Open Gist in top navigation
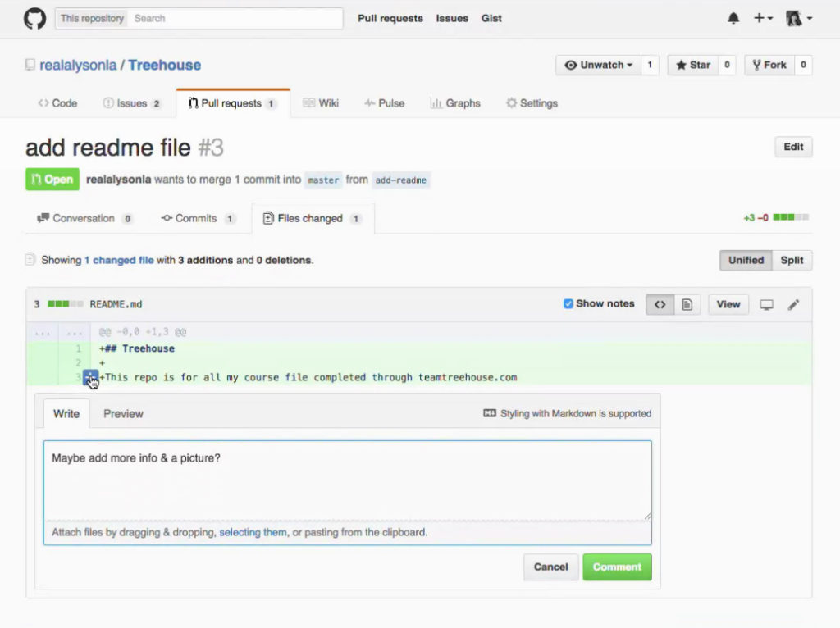This screenshot has height=628, width=840. [x=491, y=18]
